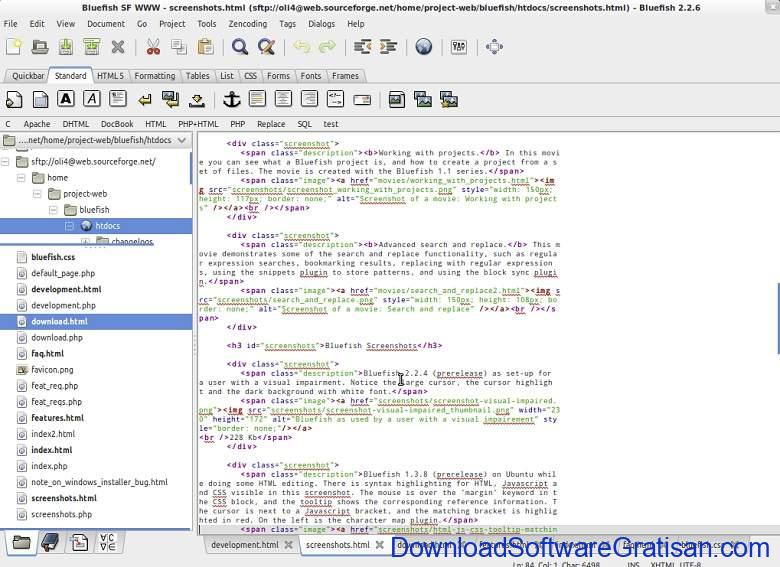Open bluefish.css from file list
The height and width of the screenshot is (567, 780).
point(53,257)
